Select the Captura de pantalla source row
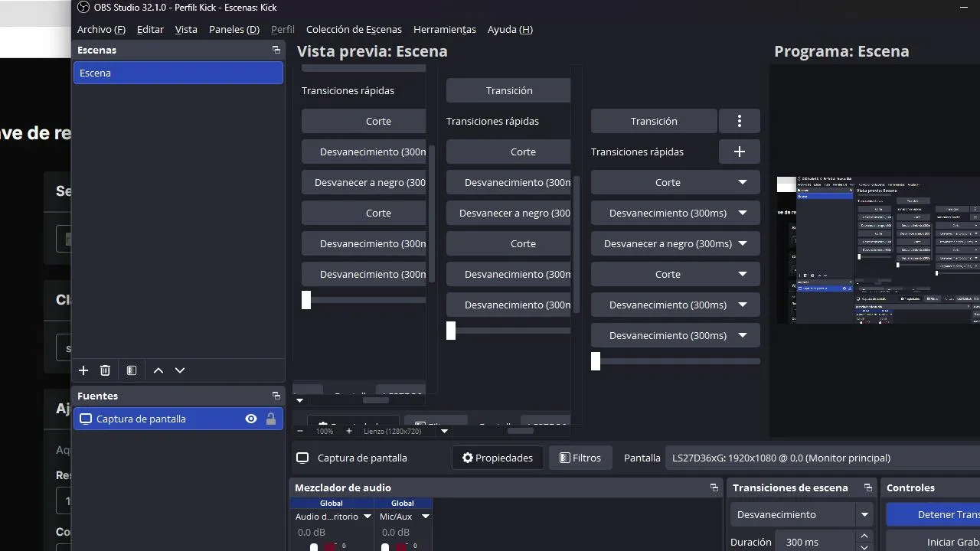This screenshot has width=980, height=551. point(178,419)
